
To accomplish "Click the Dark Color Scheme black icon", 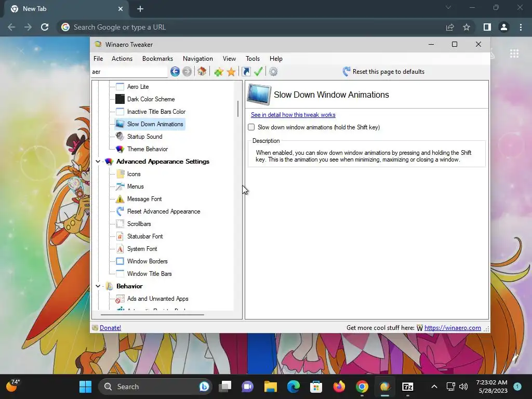I will coord(120,99).
